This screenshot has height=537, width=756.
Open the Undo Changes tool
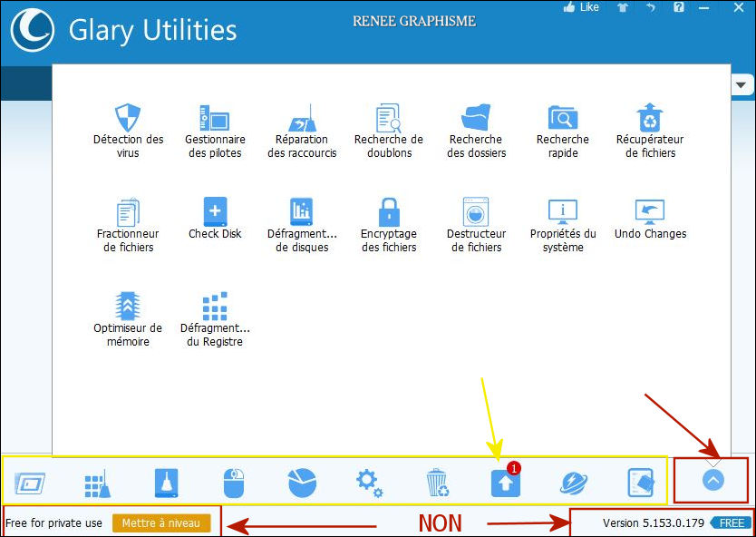pyautogui.click(x=650, y=218)
